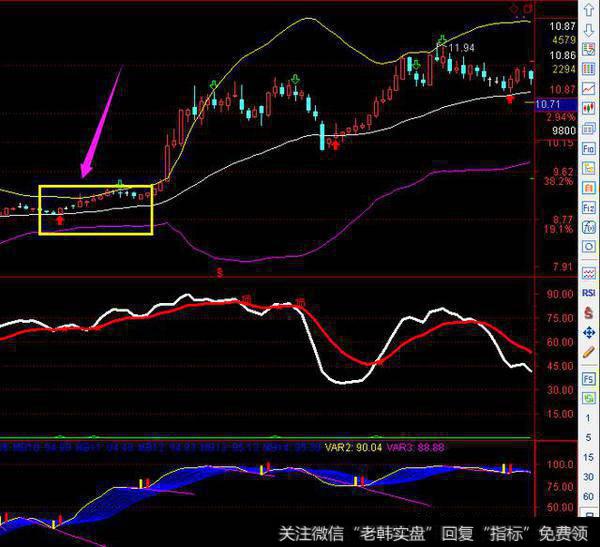Click the 9800 value in price column

(x=564, y=131)
